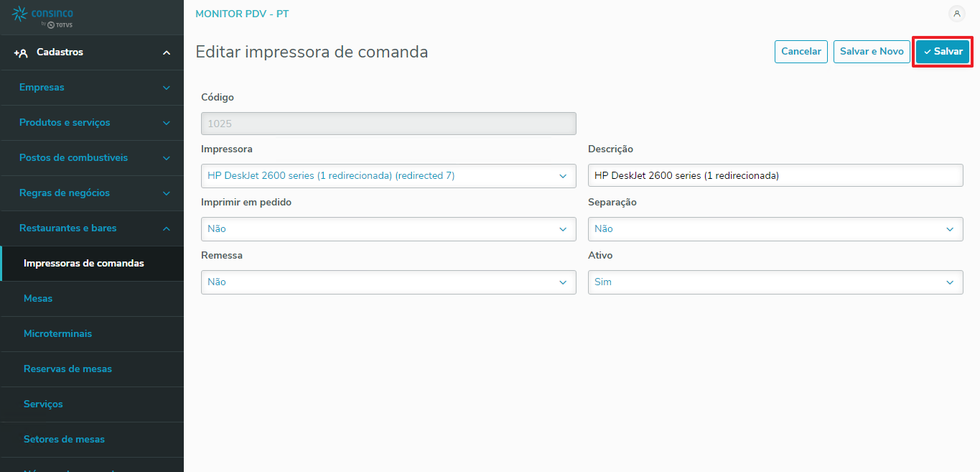Click into the Descrição text field
Image resolution: width=980 pixels, height=472 pixels.
pyautogui.click(x=775, y=176)
